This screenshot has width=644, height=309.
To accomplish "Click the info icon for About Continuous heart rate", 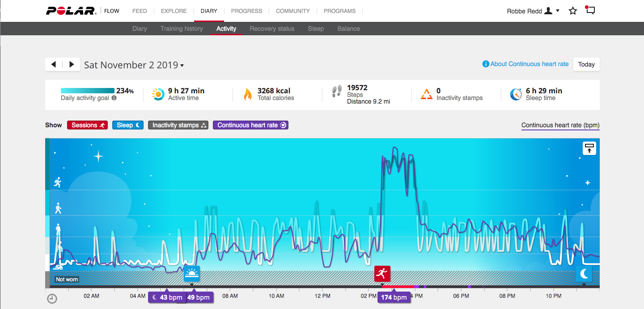I will (486, 64).
